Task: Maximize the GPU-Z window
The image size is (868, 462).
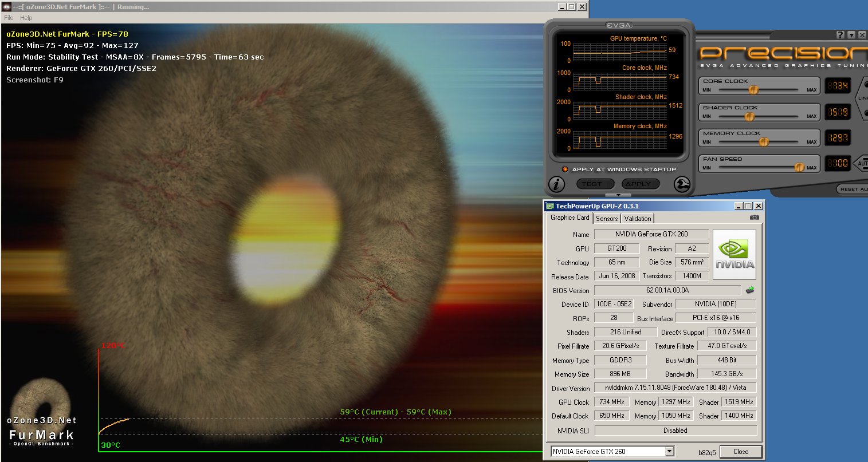Action: [x=748, y=206]
